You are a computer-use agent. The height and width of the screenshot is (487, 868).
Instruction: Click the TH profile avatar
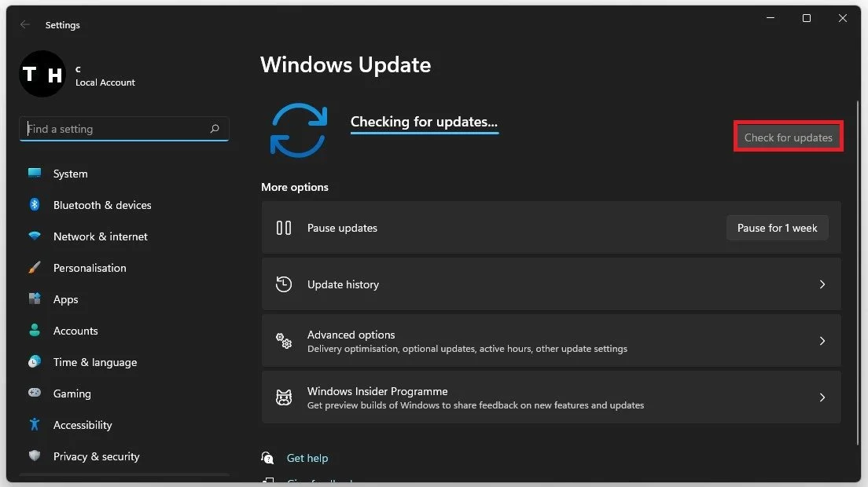(42, 74)
